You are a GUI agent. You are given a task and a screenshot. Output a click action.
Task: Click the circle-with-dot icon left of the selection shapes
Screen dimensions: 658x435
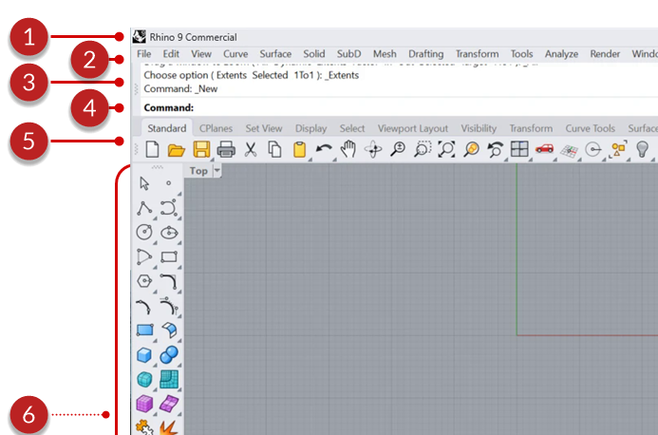(593, 149)
